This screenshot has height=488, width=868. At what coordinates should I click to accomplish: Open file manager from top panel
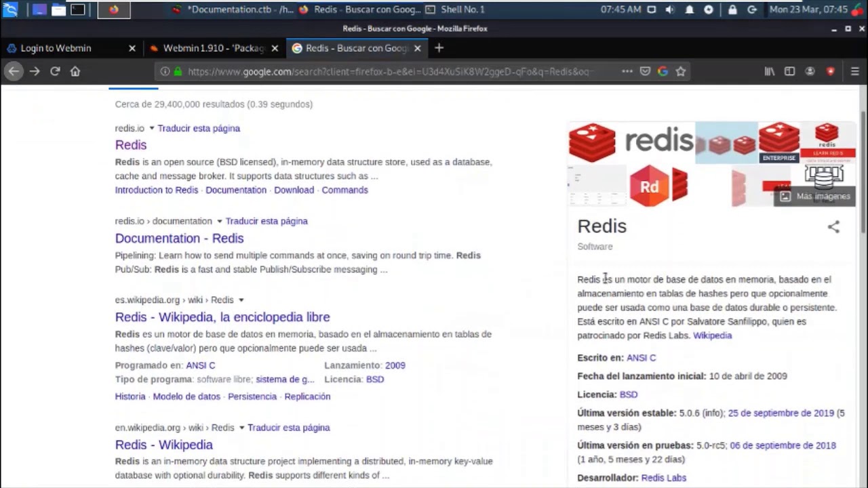59,9
